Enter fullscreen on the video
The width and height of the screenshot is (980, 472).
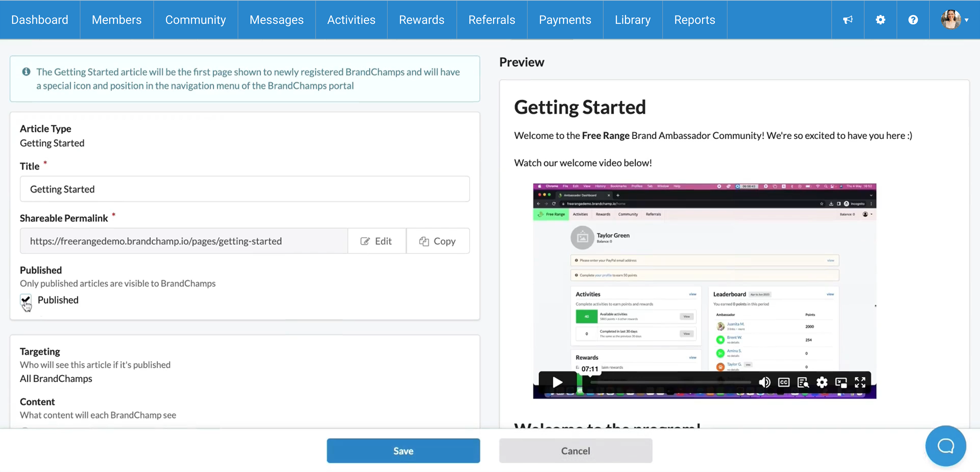860,382
